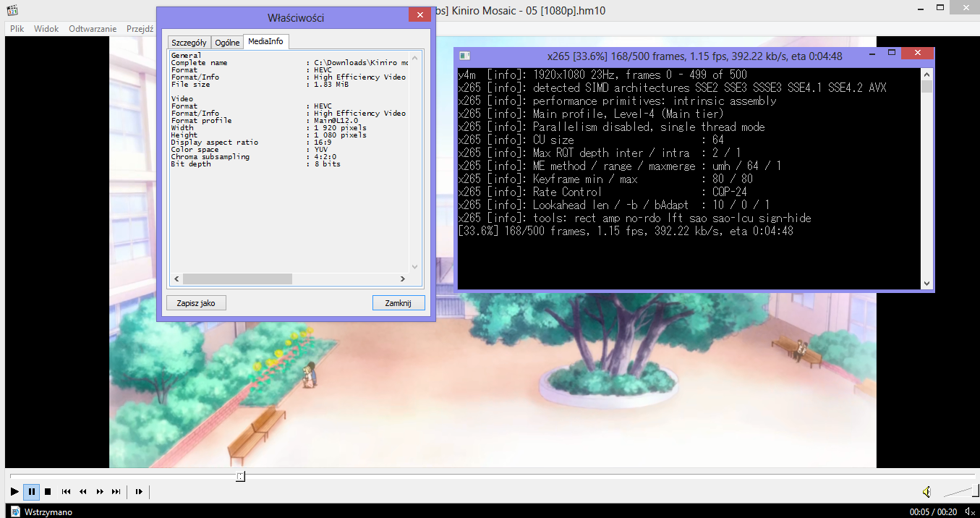The height and width of the screenshot is (518, 980).
Task: Click the rewind (decrease speed) icon
Action: [82, 492]
